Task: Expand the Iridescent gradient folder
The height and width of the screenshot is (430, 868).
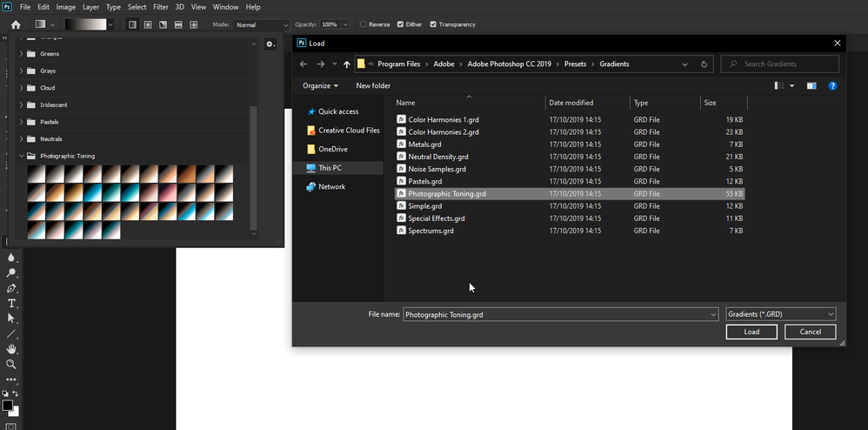Action: [22, 104]
